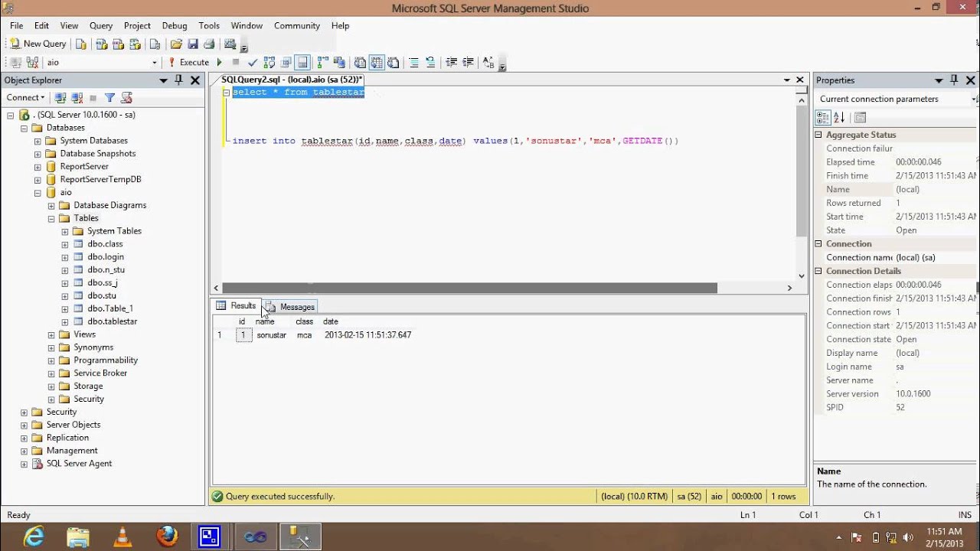Click the 2013-02-15 date cell in results
The image size is (980, 551).
pos(367,335)
